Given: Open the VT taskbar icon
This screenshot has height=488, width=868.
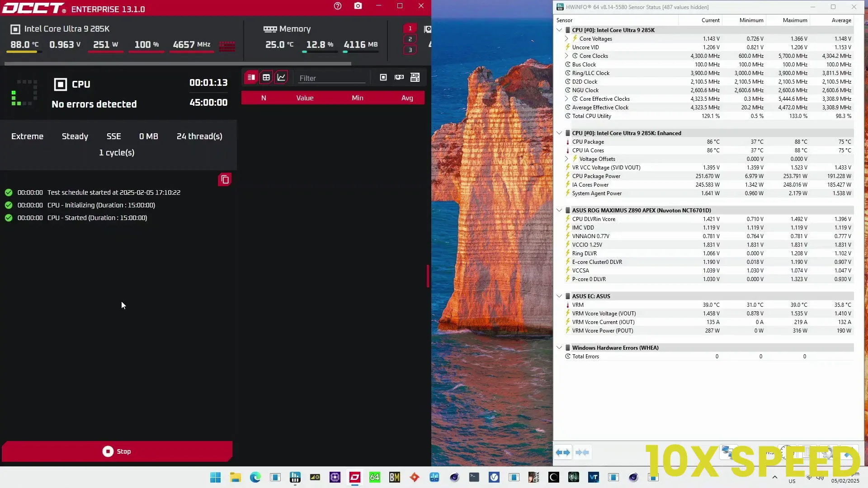Looking at the screenshot, I should click(594, 477).
